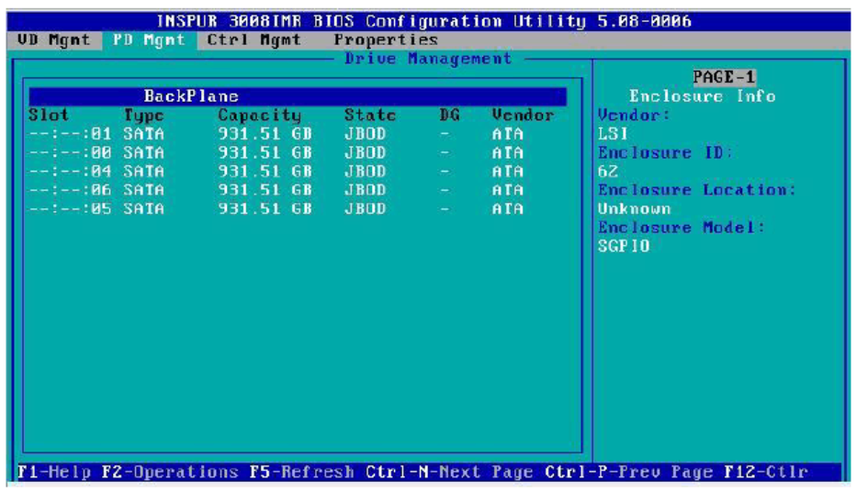This screenshot has height=492, width=868.
Task: Select the drive in slot 01
Action: [x=276, y=134]
